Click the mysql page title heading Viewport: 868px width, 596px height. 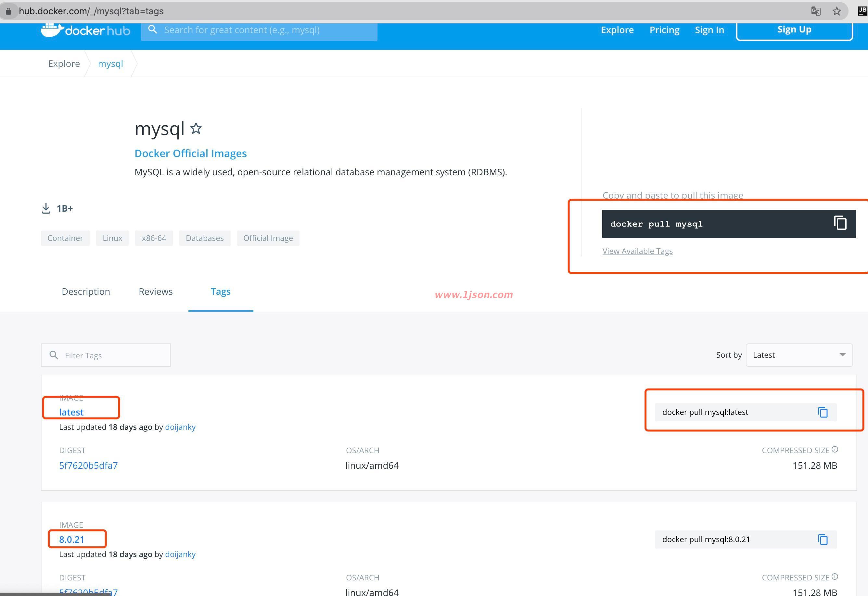click(x=160, y=129)
